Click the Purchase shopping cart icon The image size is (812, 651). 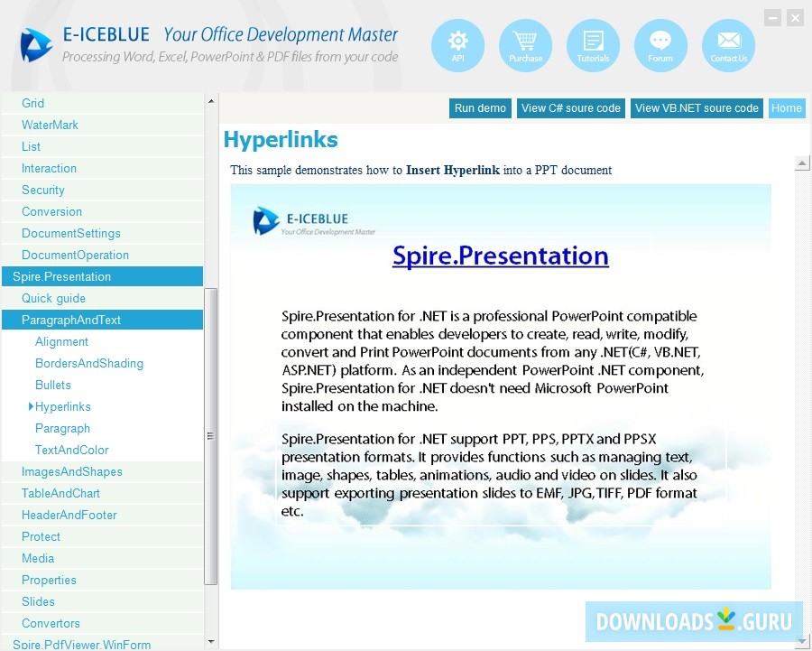coord(525,46)
